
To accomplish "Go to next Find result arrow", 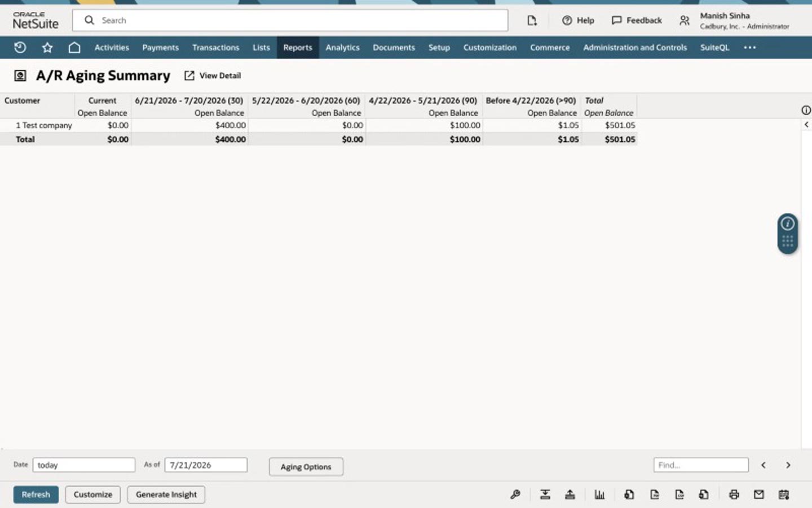I will [788, 465].
